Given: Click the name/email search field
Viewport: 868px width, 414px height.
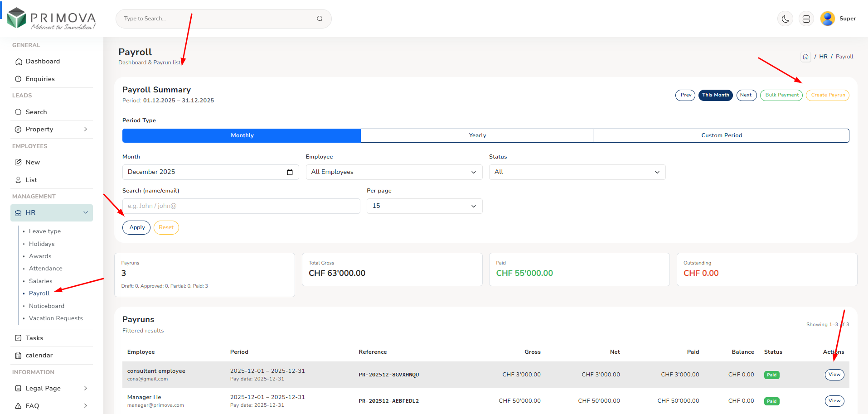Looking at the screenshot, I should 241,206.
